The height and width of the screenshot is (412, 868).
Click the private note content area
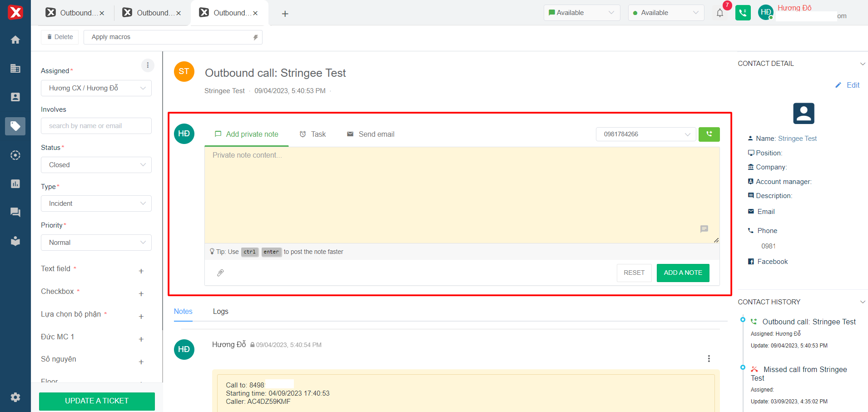tap(462, 195)
